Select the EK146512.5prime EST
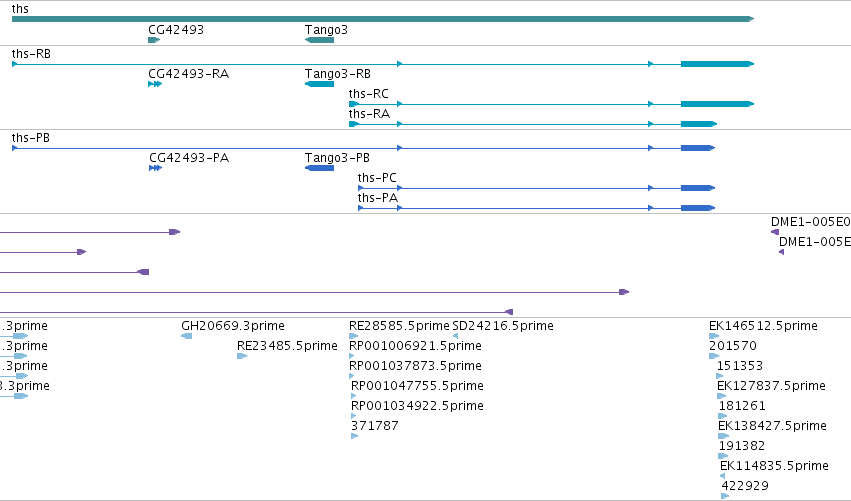Screen dimensions: 851x501 click(x=714, y=336)
